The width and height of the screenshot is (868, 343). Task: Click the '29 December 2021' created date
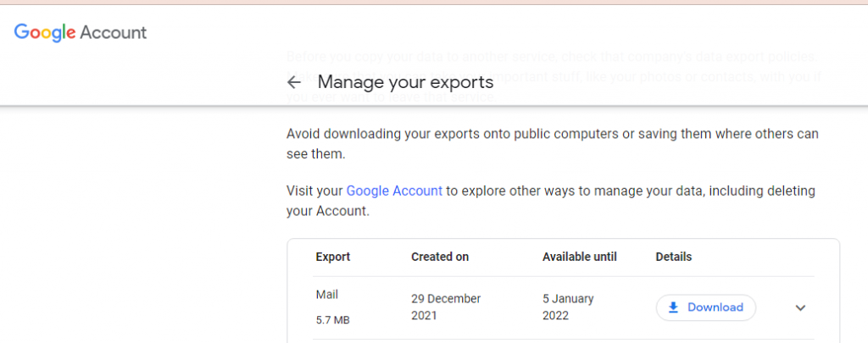click(x=446, y=307)
